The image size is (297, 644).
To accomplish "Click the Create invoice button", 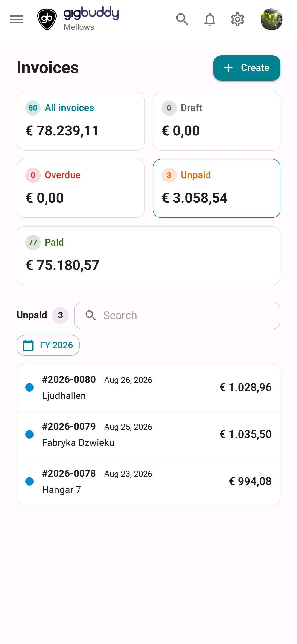I will [x=247, y=68].
